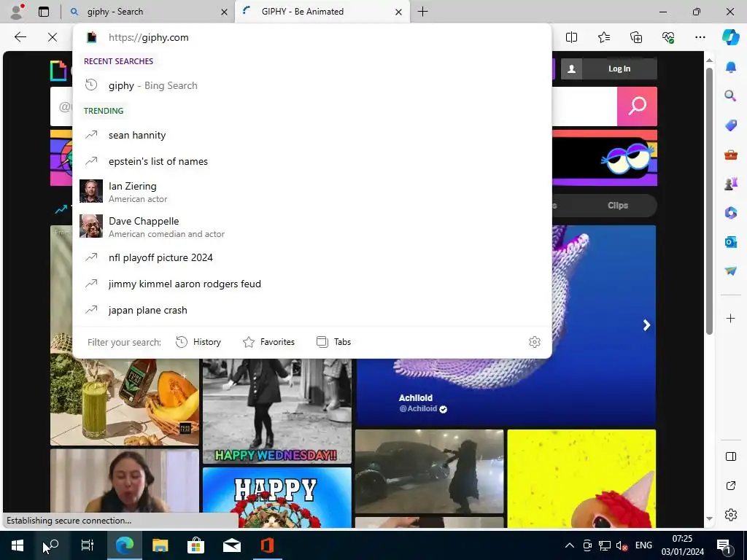Open the sidebar settings gear

(x=730, y=515)
